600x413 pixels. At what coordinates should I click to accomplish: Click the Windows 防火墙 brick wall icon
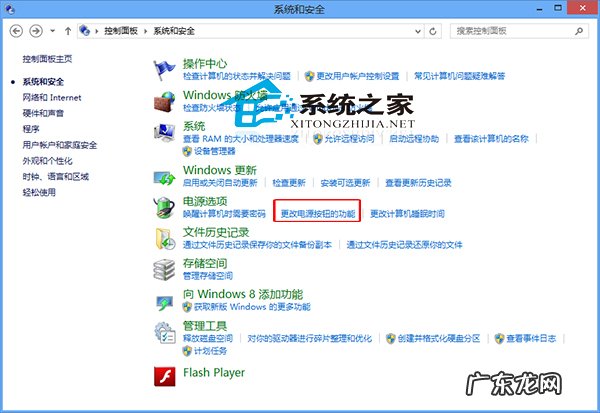(x=165, y=102)
